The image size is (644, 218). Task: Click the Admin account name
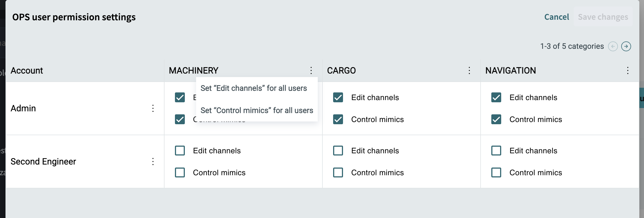pos(23,108)
